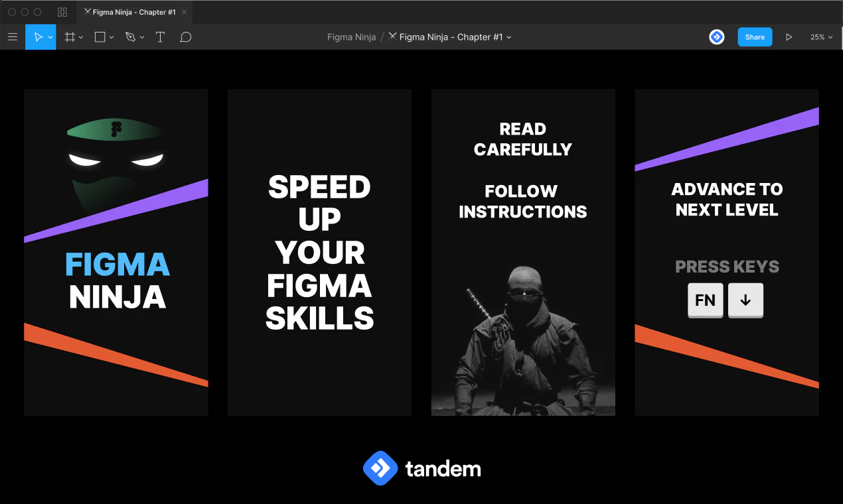Select the READ CAREFULLY text
The height and width of the screenshot is (504, 843).
pyautogui.click(x=523, y=139)
